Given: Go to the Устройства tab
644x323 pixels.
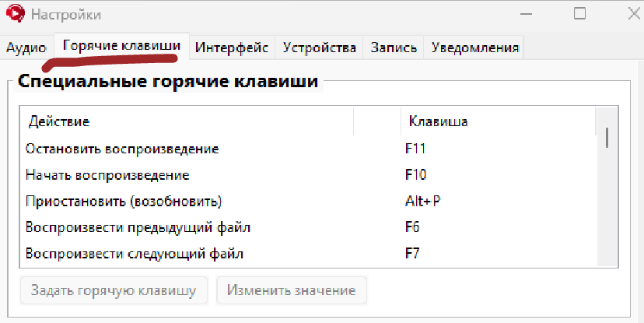Looking at the screenshot, I should pyautogui.click(x=319, y=47).
